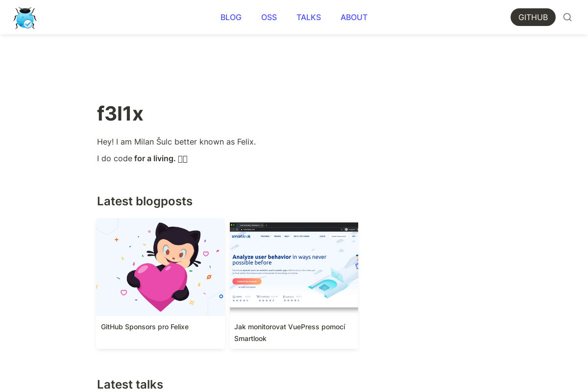Viewport: 588px width, 392px height.
Task: Click the 'f3l1x' page heading
Action: click(x=120, y=114)
